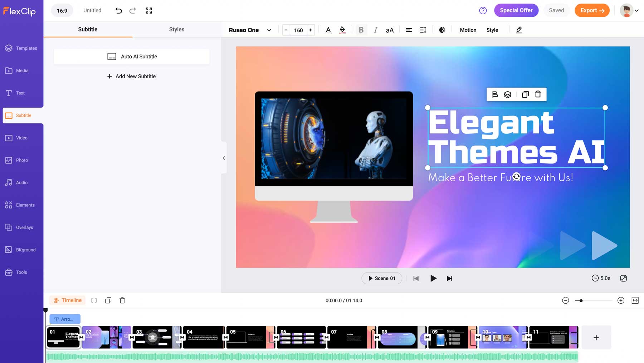This screenshot has height=363, width=644.
Task: Delete the selected text element
Action: [x=538, y=94]
